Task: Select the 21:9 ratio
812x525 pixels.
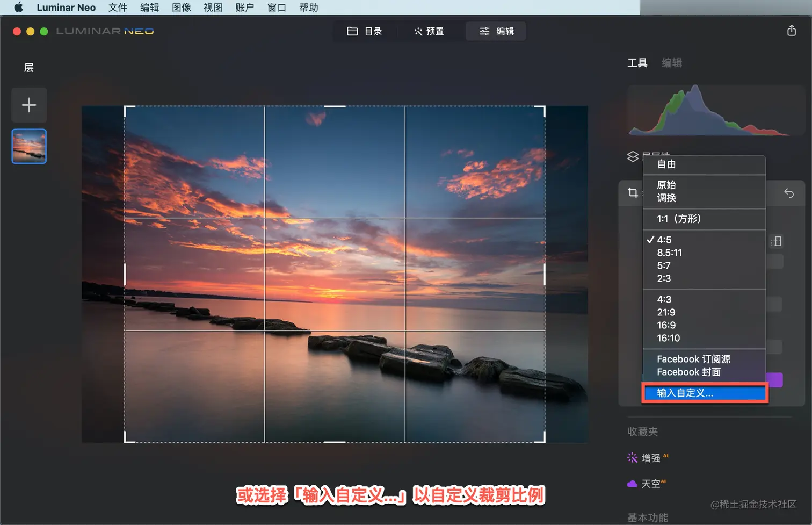Action: tap(704, 312)
